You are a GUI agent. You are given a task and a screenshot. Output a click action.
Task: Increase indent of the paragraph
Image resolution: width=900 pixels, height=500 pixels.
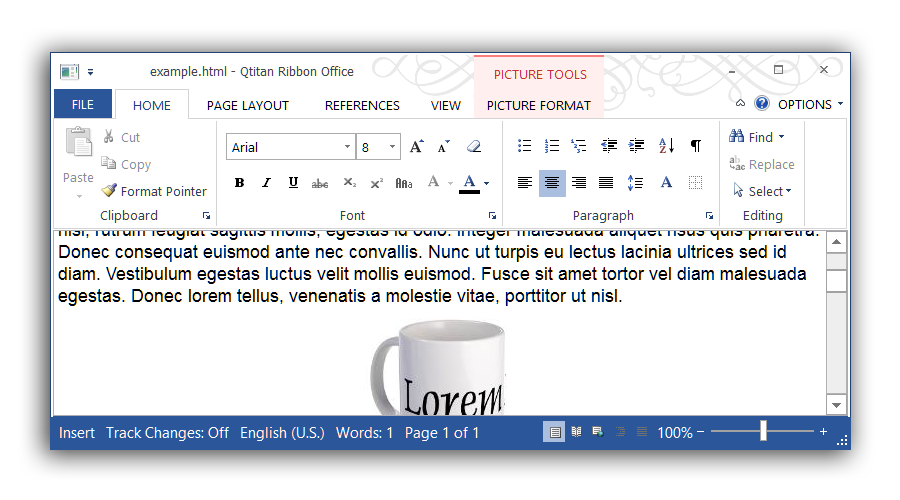(x=636, y=146)
